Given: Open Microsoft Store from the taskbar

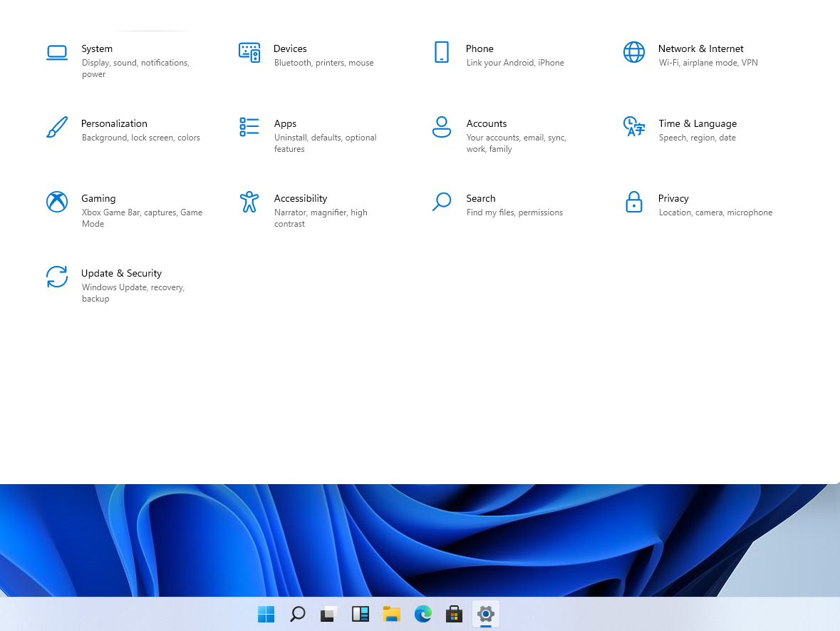Looking at the screenshot, I should [x=454, y=614].
